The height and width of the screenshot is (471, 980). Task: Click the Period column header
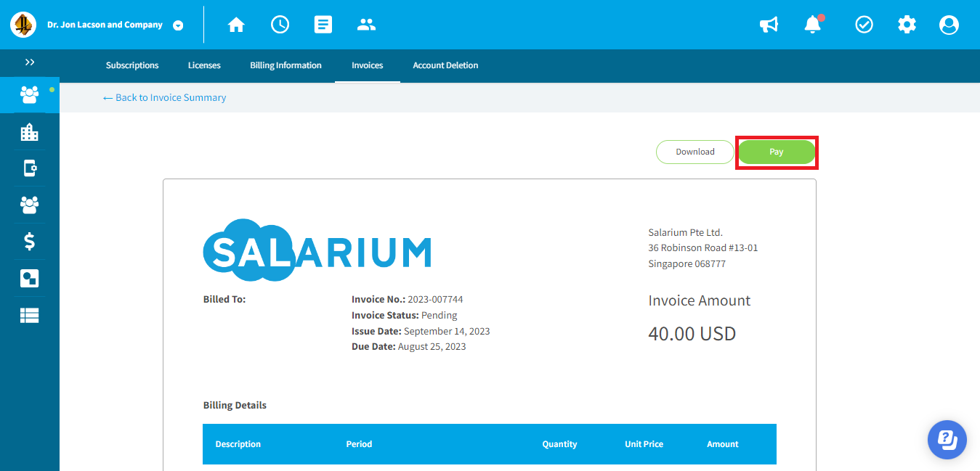click(x=359, y=444)
